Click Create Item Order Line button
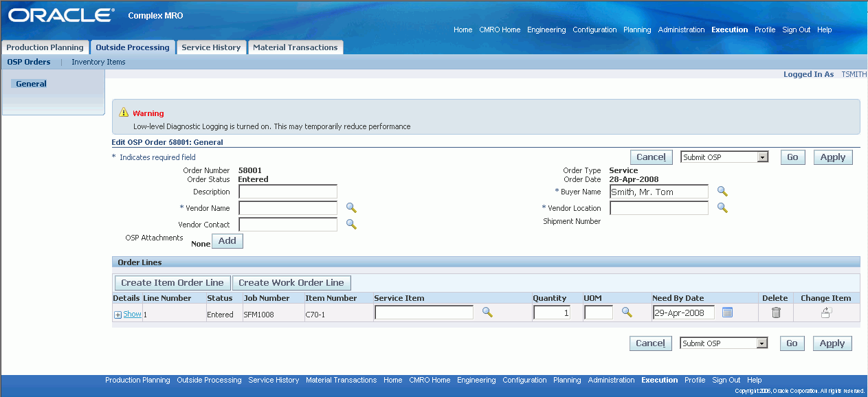868x397 pixels. [173, 282]
